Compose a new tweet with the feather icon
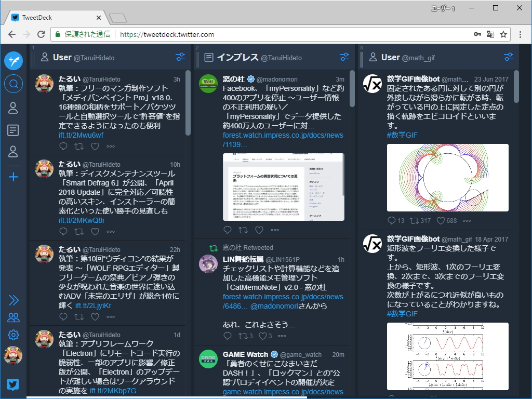Viewport: 532px width, 399px height. click(x=14, y=60)
